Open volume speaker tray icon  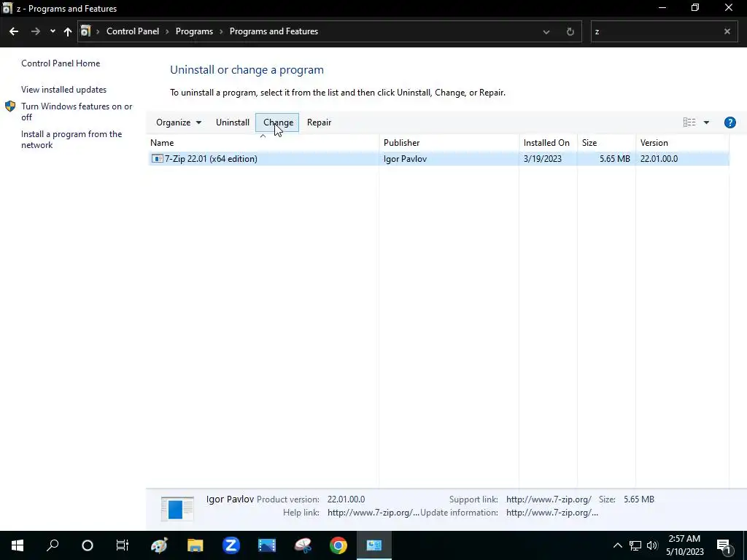(x=652, y=545)
